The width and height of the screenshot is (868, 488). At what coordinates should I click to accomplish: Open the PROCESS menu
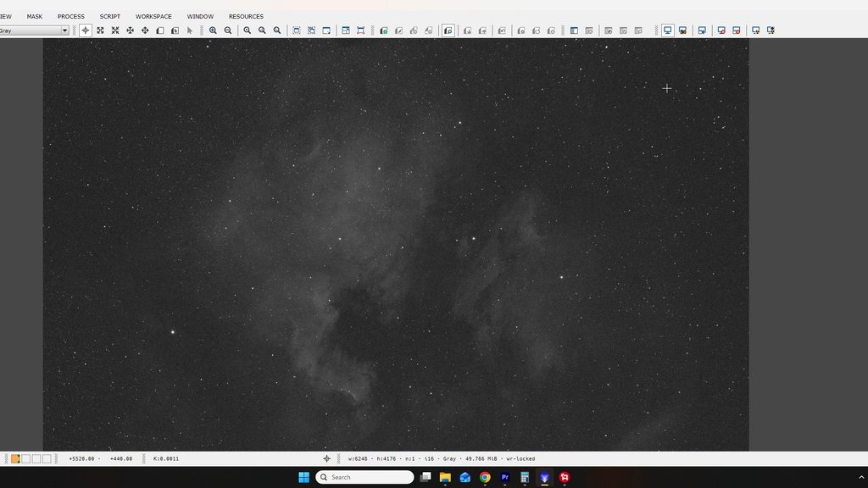pos(71,17)
